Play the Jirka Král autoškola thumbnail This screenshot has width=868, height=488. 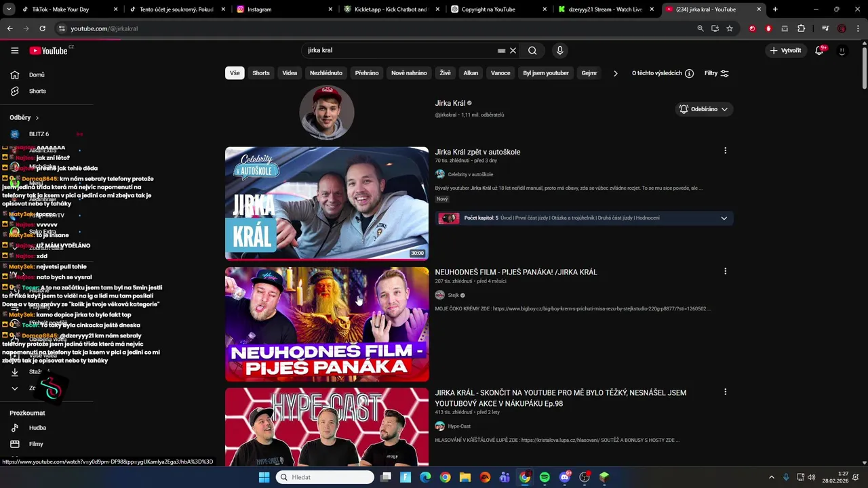pos(327,203)
